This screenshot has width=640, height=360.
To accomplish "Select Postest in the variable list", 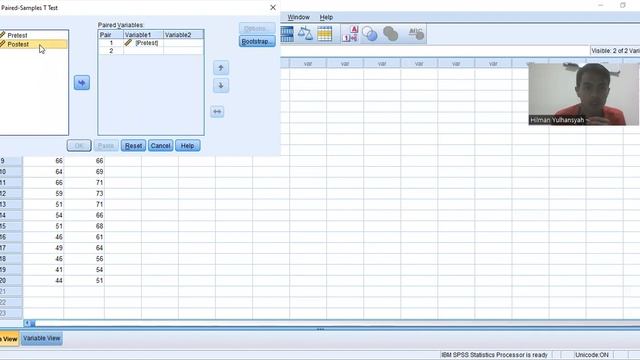I will click(18, 44).
